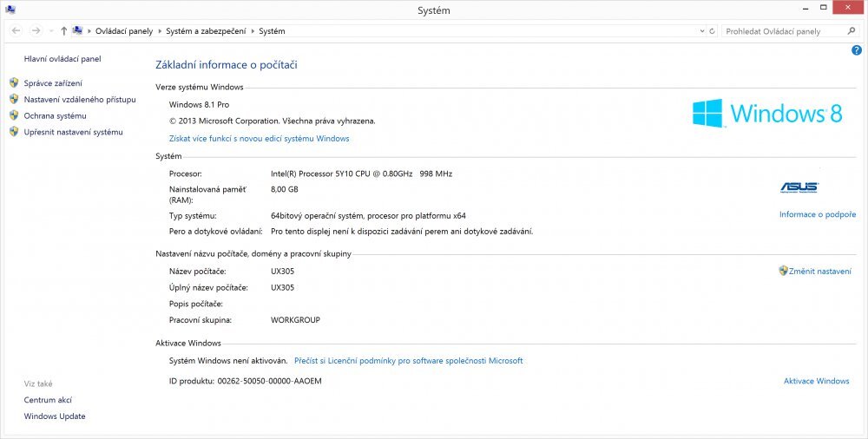
Task: Open the blue Help question mark
Action: click(857, 50)
